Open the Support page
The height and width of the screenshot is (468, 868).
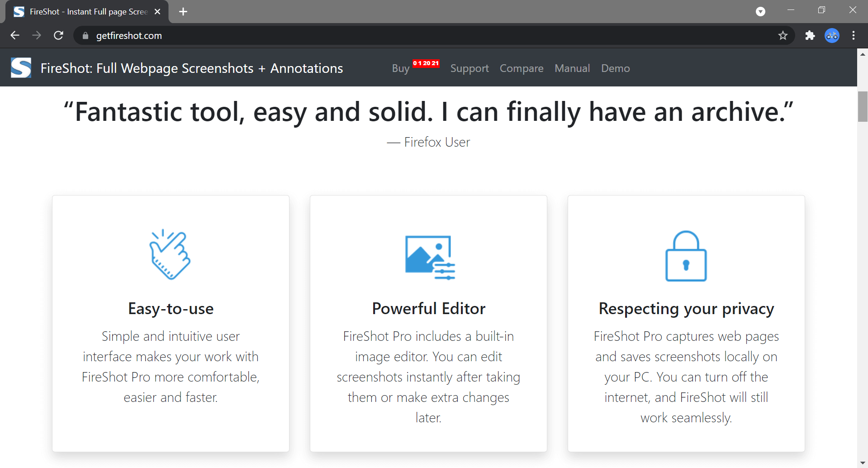[470, 68]
